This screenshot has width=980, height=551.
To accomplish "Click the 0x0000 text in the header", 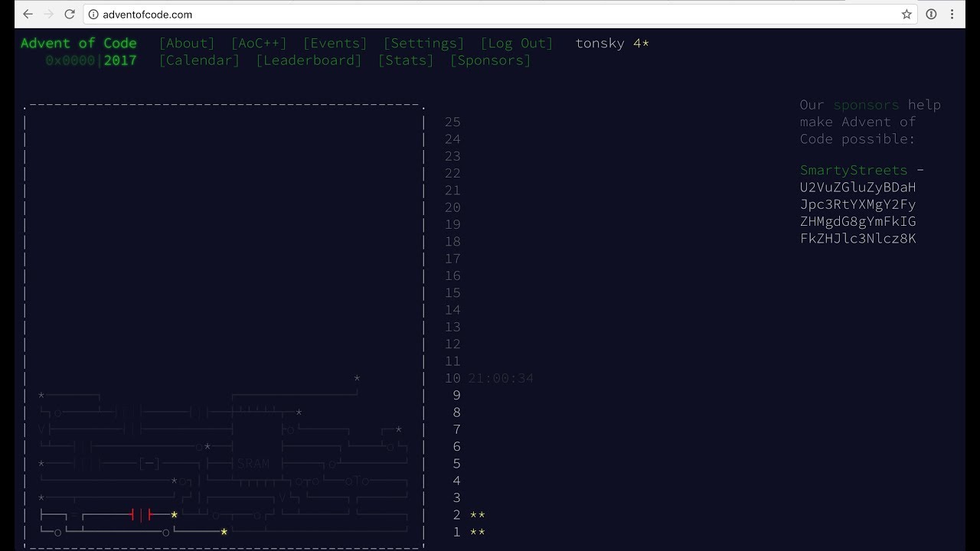I will coord(70,60).
